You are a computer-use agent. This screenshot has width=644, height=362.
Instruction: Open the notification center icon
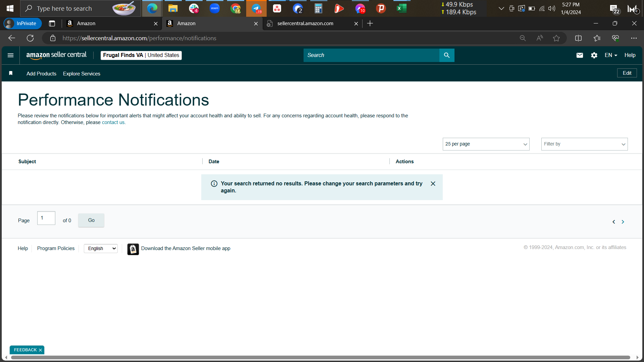pos(614,9)
